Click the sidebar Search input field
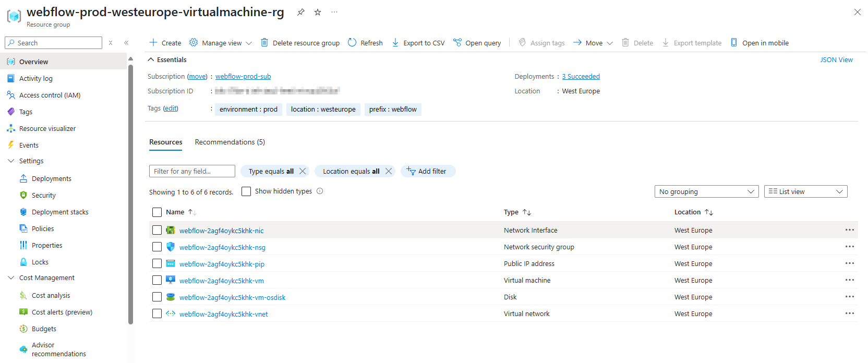Viewport: 868px width, 363px height. (x=53, y=43)
